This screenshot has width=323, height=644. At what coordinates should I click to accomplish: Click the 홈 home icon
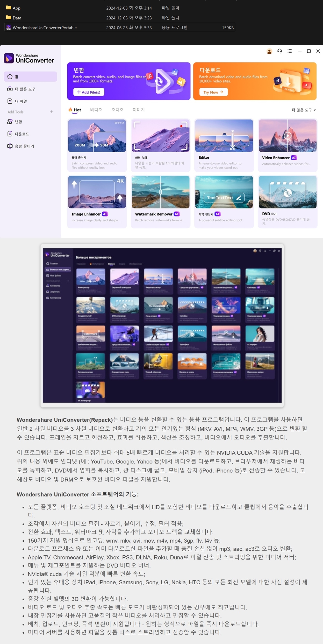10,77
